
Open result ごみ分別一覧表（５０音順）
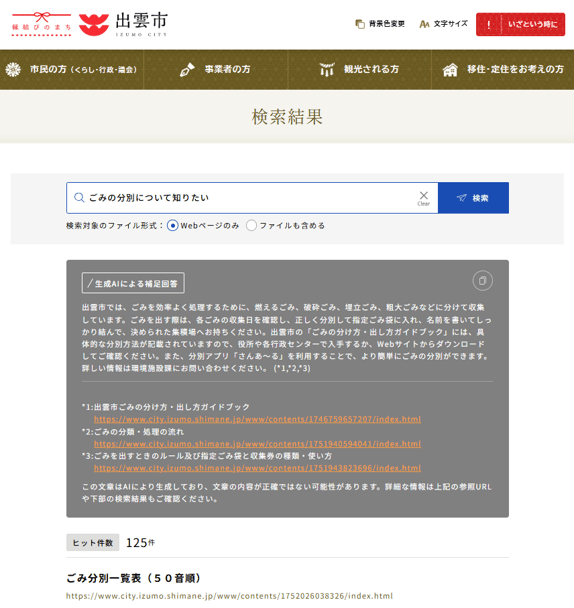coord(134,578)
